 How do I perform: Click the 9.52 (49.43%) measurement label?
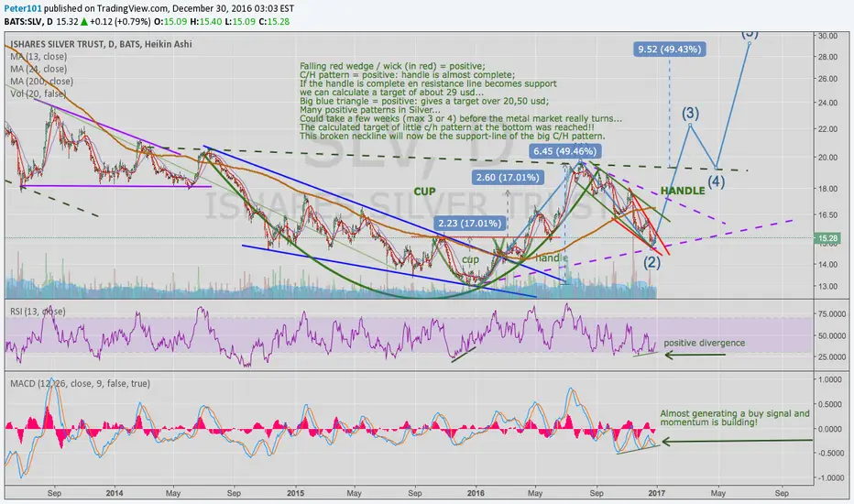(x=670, y=49)
